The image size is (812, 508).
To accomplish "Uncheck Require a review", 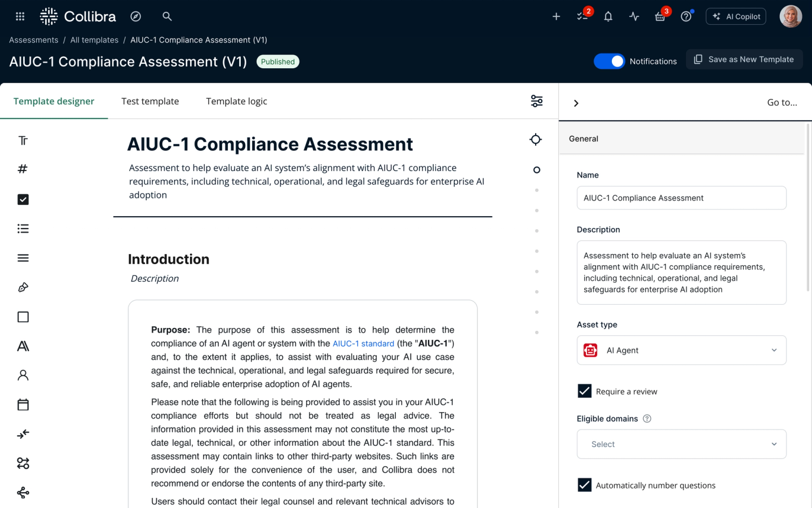I will [585, 391].
